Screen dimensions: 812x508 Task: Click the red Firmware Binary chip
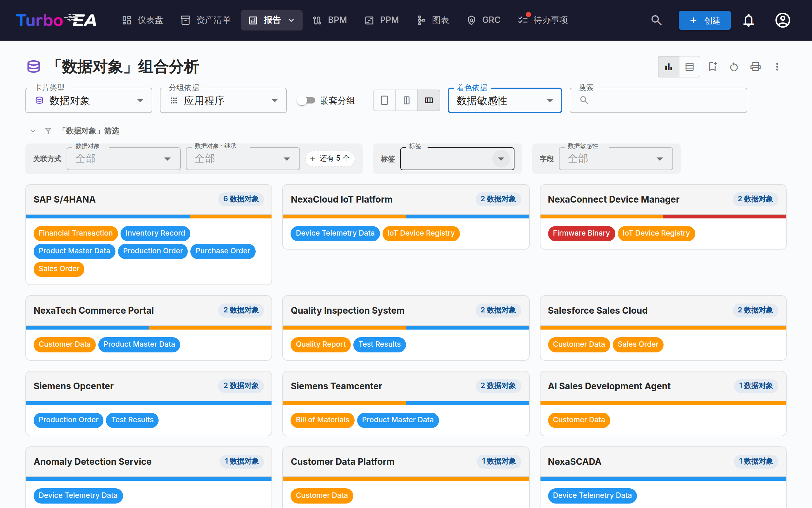581,233
